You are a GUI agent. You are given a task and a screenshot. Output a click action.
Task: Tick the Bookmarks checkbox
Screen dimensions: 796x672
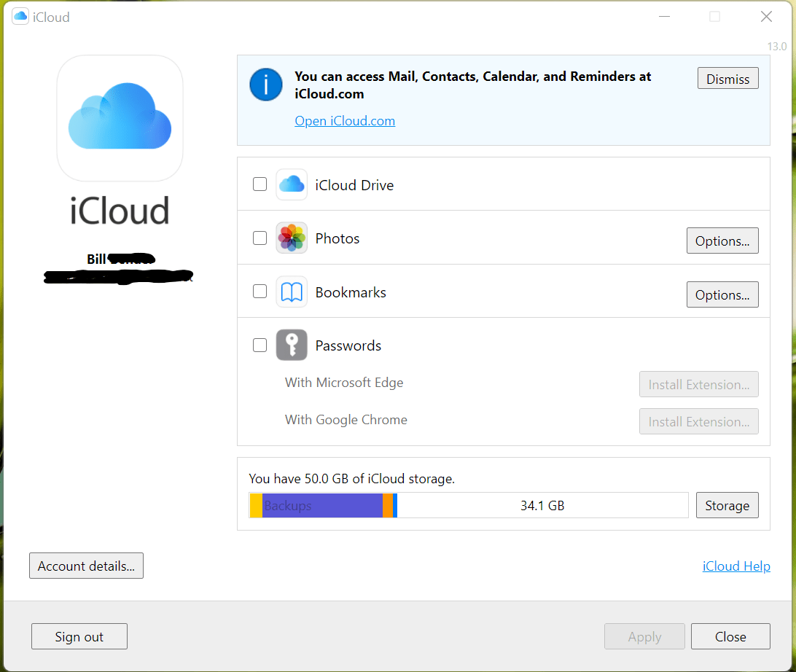[x=260, y=292]
